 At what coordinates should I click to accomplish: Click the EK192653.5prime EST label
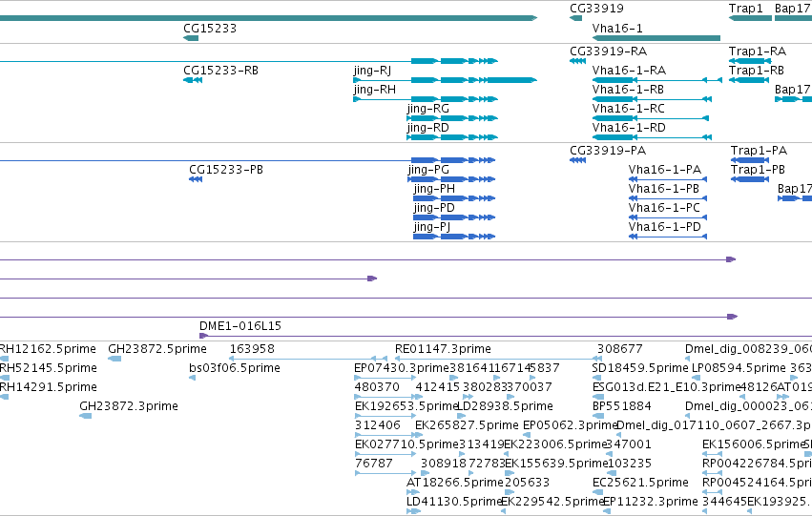coord(406,407)
